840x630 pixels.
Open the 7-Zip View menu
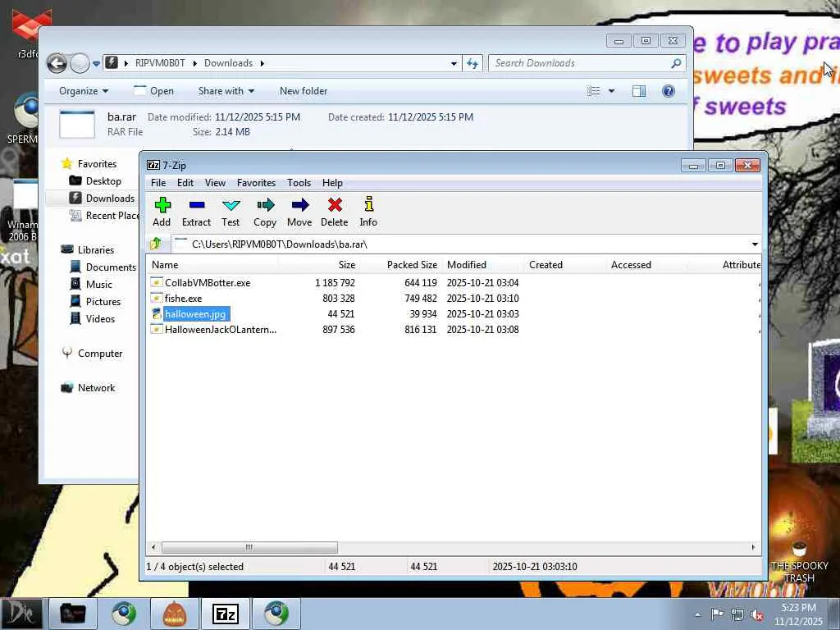click(215, 183)
